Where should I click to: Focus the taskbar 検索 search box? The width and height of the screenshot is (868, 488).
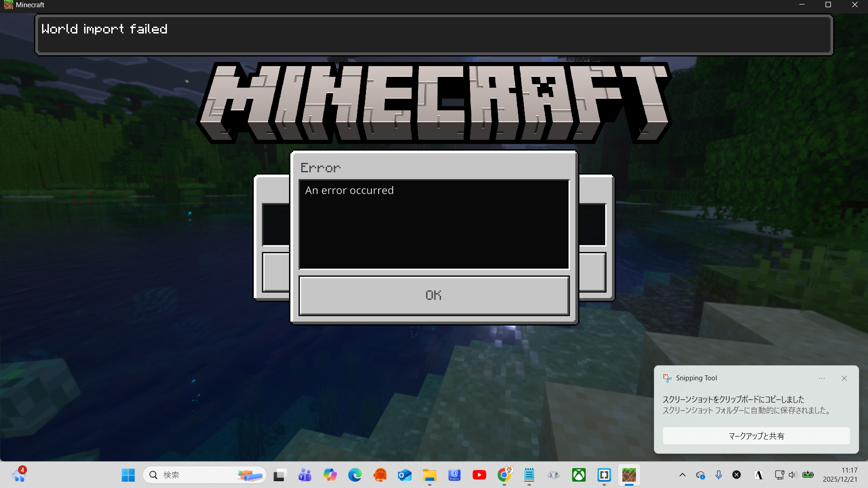click(x=204, y=475)
